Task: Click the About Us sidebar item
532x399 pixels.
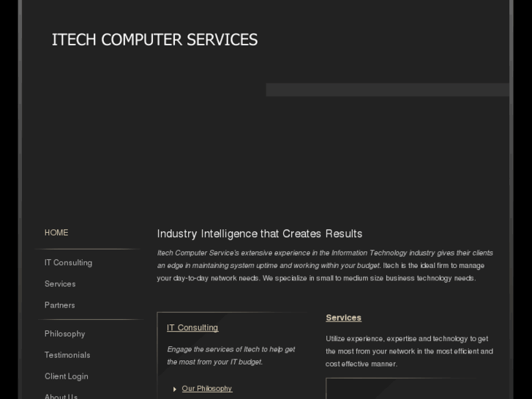Action: 61,395
